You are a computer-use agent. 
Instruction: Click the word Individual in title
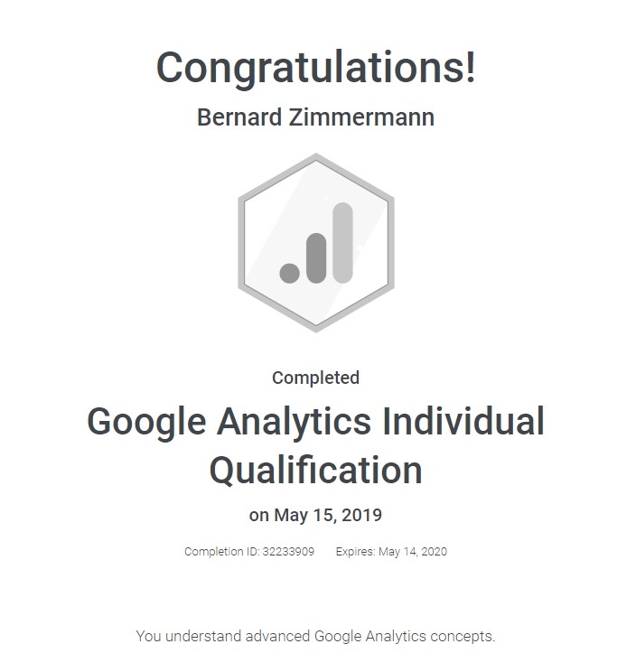coord(463,421)
